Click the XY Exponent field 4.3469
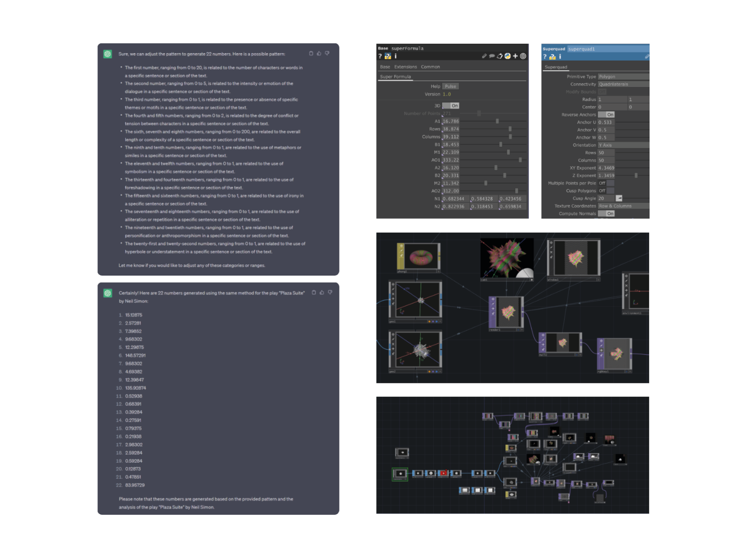746x560 pixels. [607, 168]
